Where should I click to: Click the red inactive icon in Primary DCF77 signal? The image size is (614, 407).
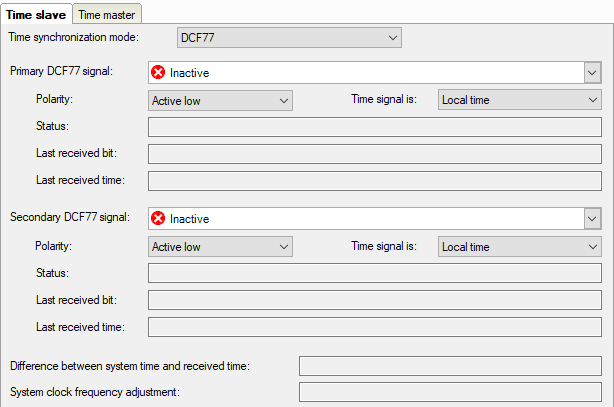(x=158, y=72)
